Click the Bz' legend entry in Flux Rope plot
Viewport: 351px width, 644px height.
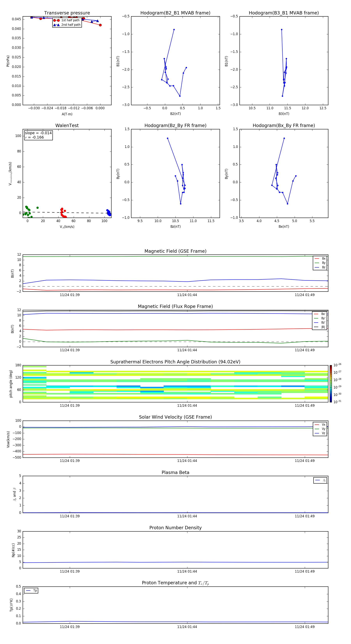click(x=320, y=323)
